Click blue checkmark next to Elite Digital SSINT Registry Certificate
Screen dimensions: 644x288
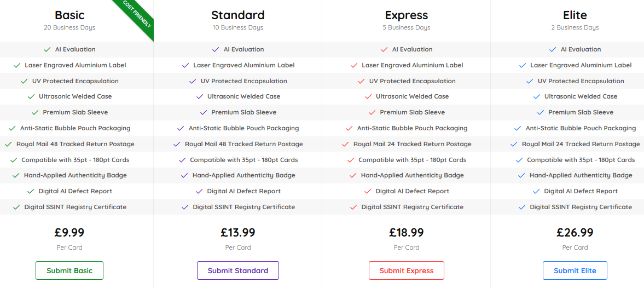click(x=522, y=208)
